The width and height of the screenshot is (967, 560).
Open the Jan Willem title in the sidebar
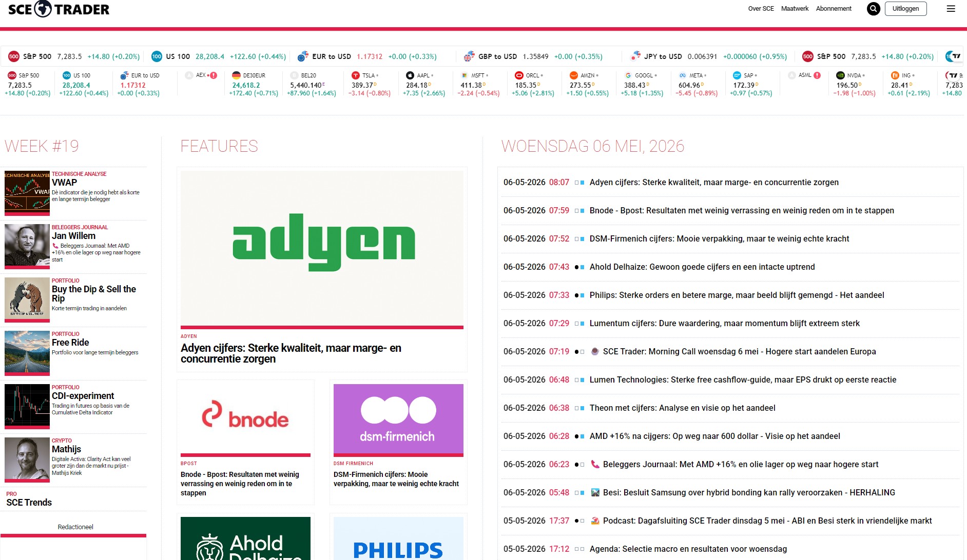click(73, 236)
